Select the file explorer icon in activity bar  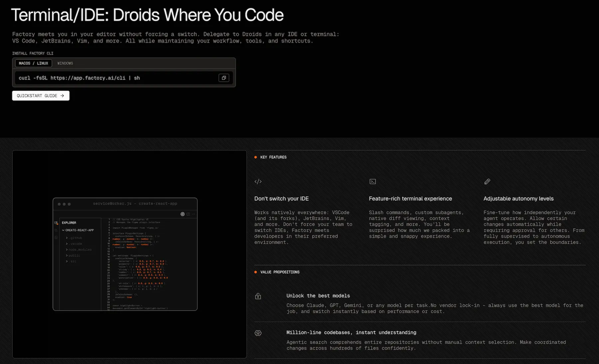click(56, 223)
